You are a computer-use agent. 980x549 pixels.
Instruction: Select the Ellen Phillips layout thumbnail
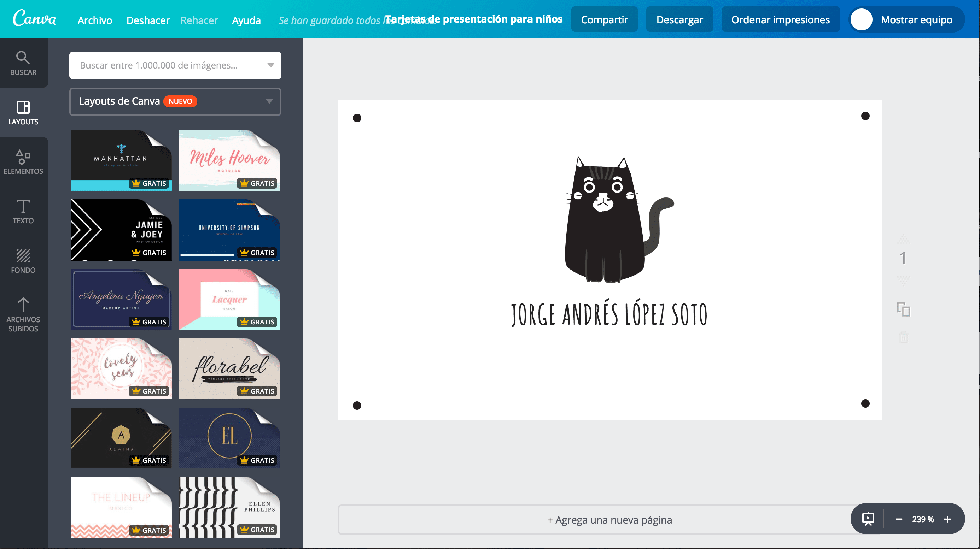[229, 507]
